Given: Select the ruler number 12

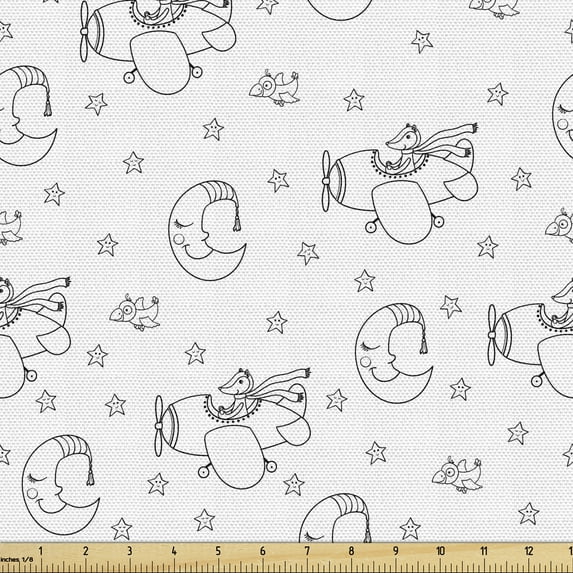Looking at the screenshot, I should [x=529, y=551].
